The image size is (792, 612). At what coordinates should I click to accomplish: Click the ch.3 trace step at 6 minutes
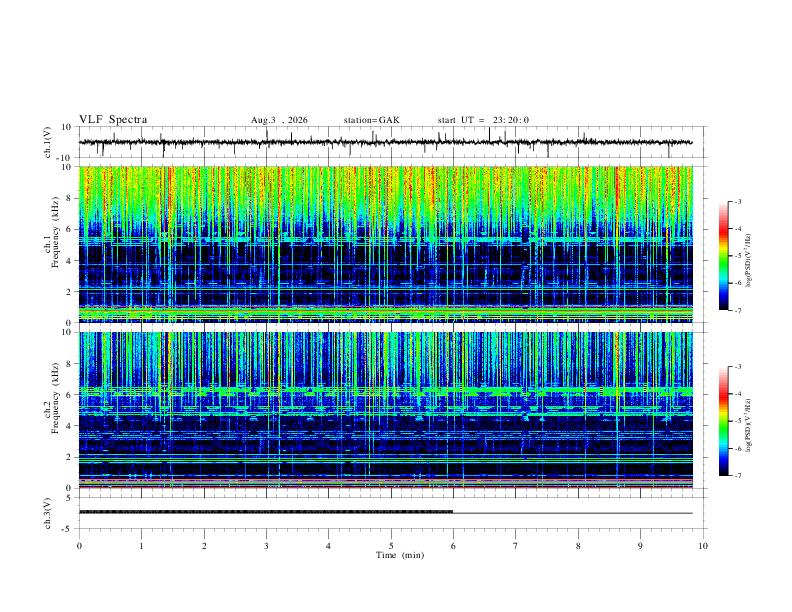point(453,512)
